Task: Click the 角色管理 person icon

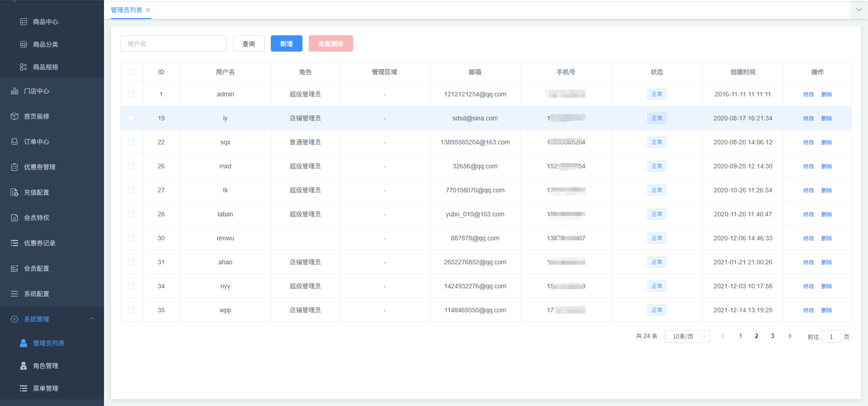Action: coord(24,366)
